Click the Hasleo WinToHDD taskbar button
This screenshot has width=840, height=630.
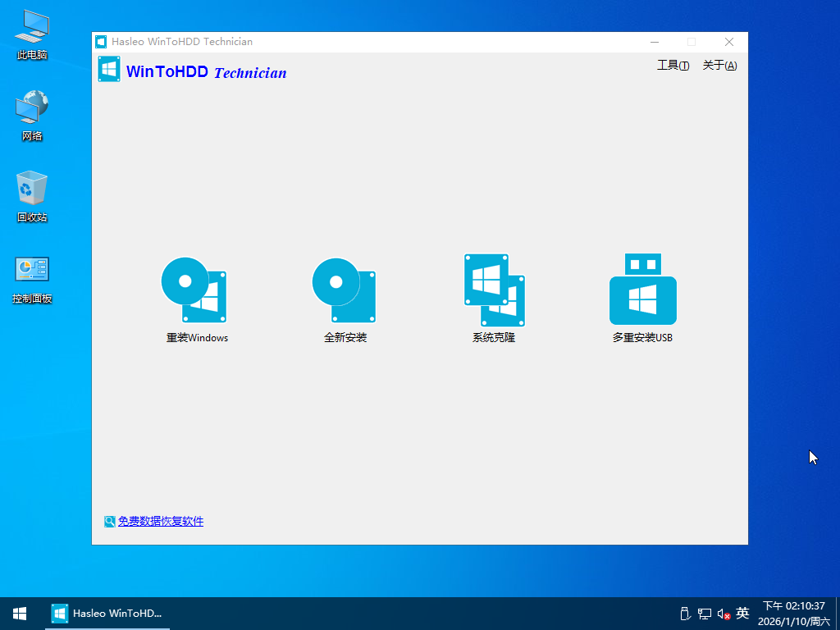(107, 614)
